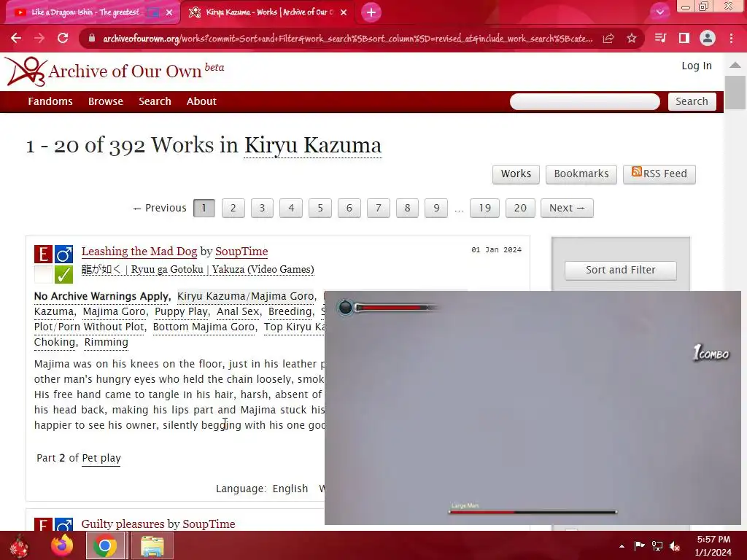Click the site Search button

pyautogui.click(x=692, y=101)
